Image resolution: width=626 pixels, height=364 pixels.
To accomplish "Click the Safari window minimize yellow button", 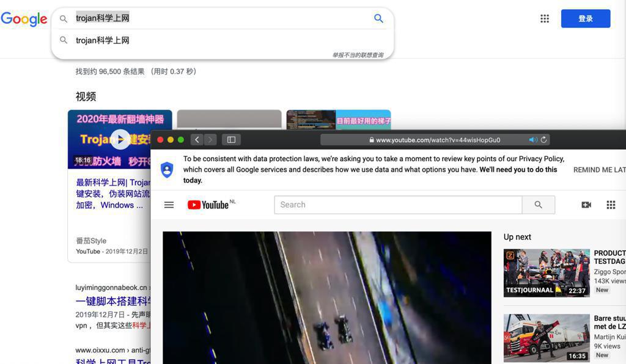I will 171,139.
